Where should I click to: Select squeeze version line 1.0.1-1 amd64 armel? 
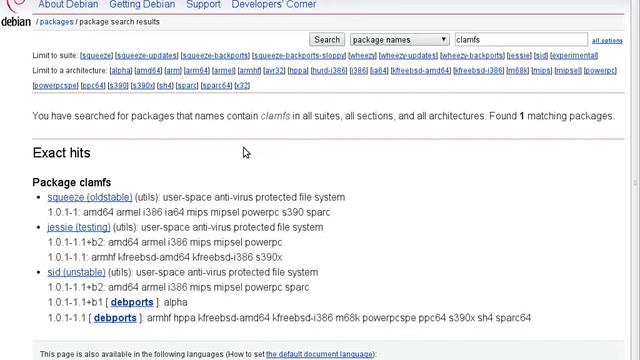click(189, 212)
